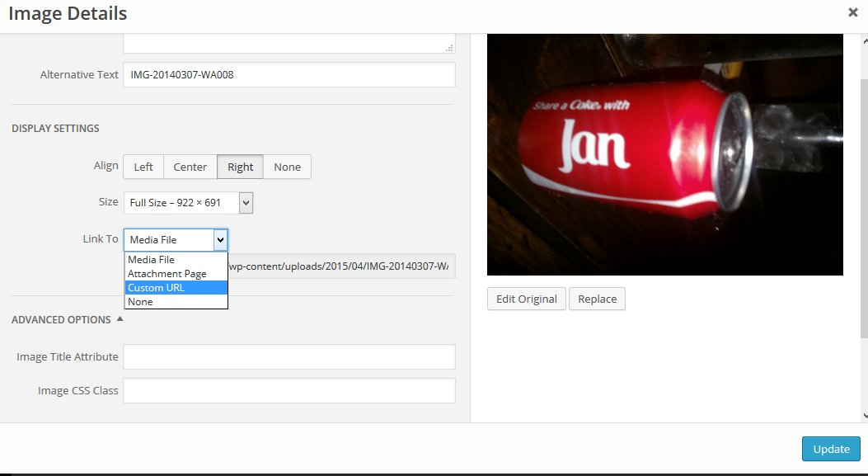Click the Replace image button
This screenshot has height=476, width=868.
598,299
